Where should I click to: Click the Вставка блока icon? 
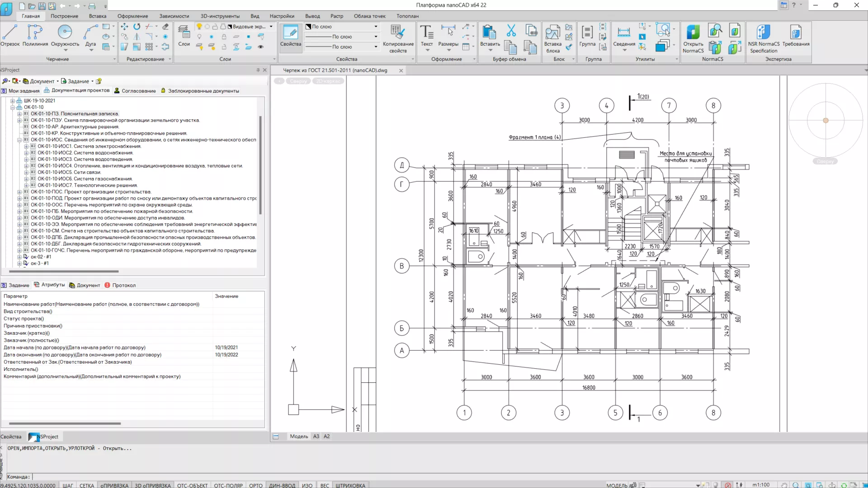coord(552,36)
